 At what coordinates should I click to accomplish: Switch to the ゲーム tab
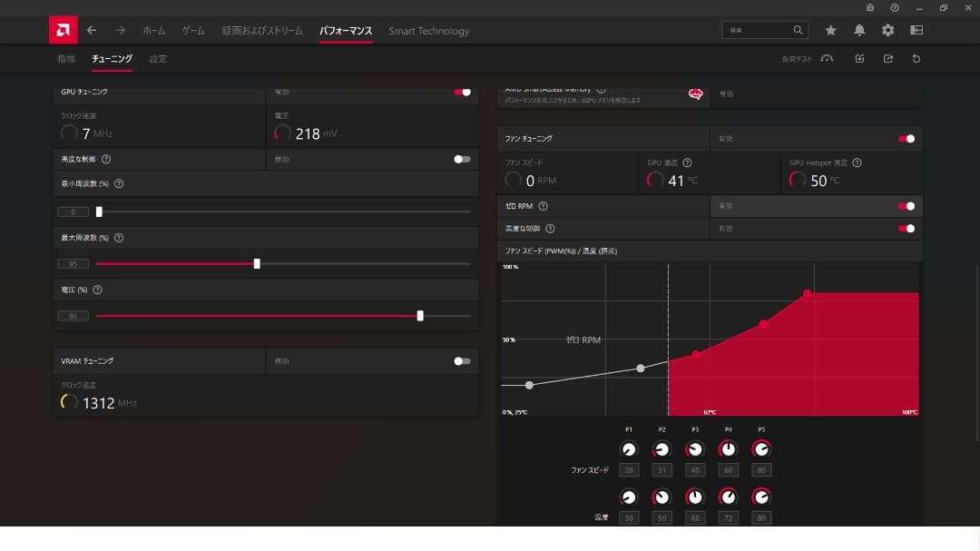click(193, 31)
